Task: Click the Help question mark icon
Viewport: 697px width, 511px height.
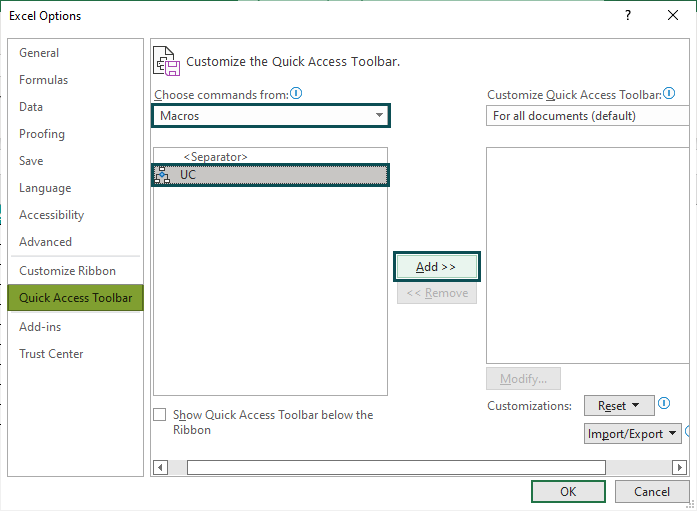Action: [x=628, y=16]
